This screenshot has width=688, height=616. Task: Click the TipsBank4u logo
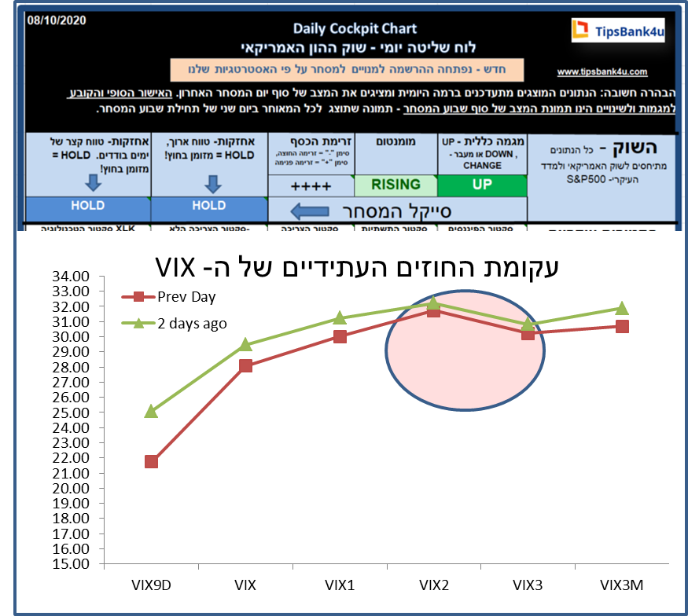(618, 31)
